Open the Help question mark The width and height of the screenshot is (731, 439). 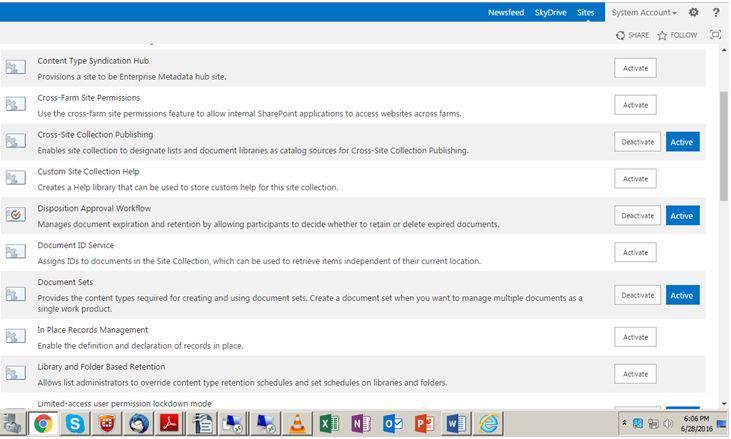716,13
